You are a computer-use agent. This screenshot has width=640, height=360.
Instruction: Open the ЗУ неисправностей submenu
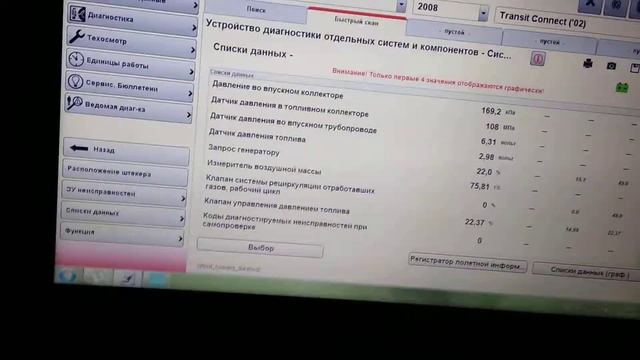(124, 193)
